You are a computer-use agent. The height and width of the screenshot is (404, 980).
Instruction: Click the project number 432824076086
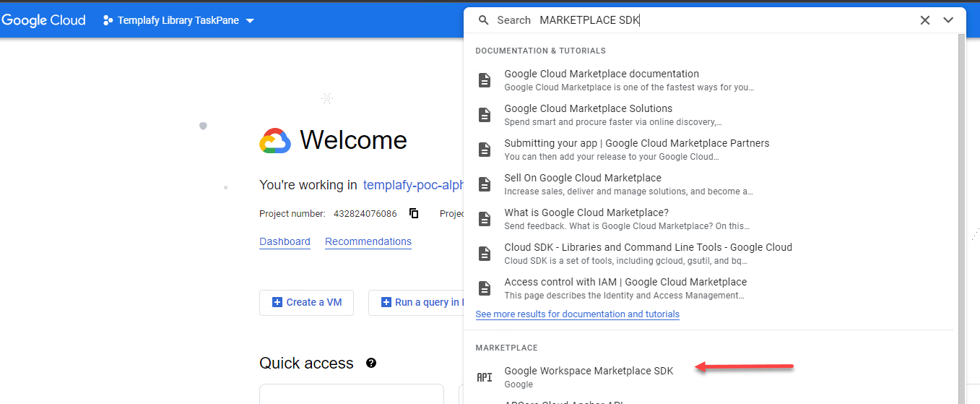365,214
